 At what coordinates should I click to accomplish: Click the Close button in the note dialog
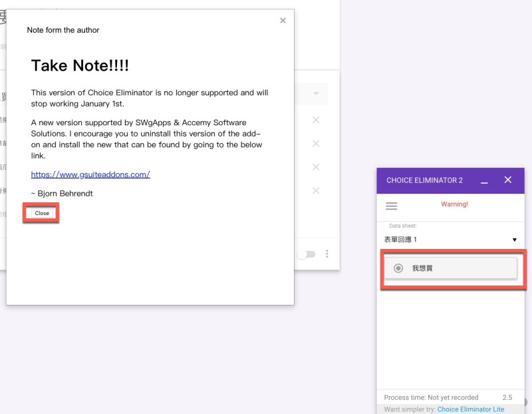[42, 213]
